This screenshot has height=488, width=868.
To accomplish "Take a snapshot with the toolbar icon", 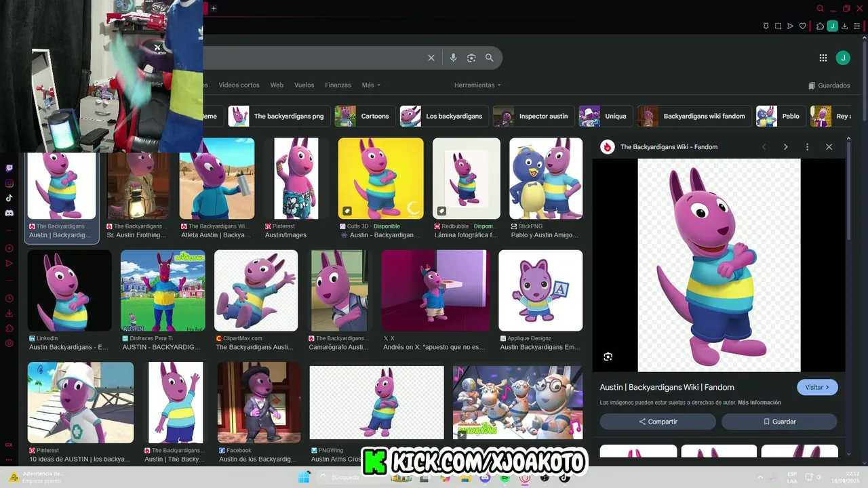I will 778,26.
